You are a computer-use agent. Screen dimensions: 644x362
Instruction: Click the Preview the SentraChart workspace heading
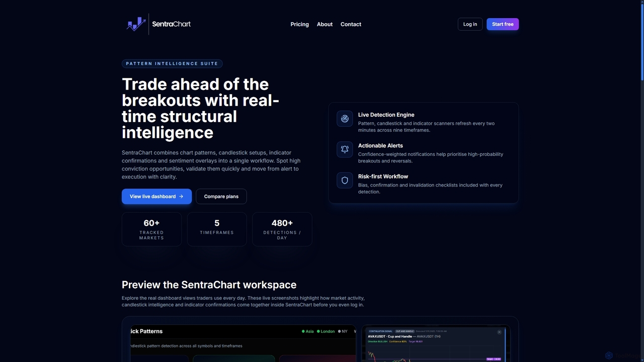[x=209, y=285]
